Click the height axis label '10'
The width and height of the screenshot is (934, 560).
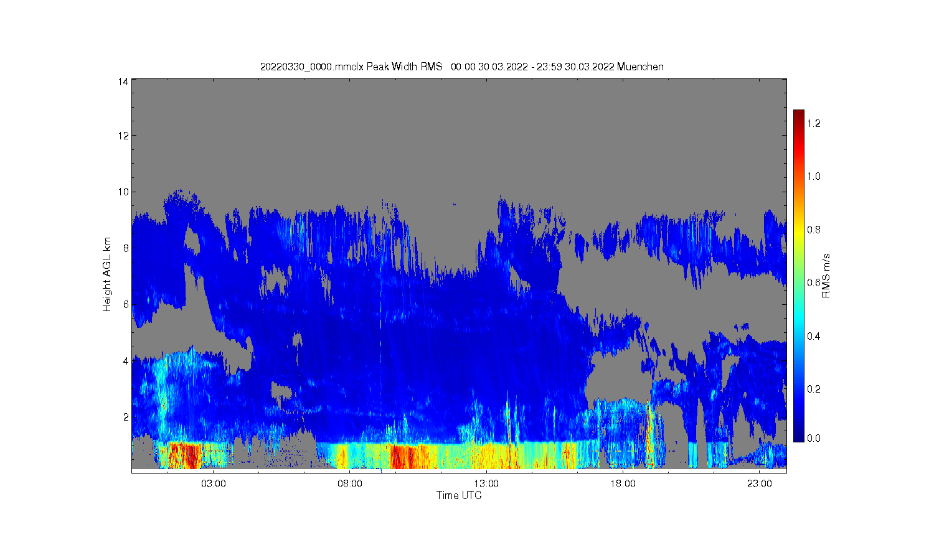[124, 192]
